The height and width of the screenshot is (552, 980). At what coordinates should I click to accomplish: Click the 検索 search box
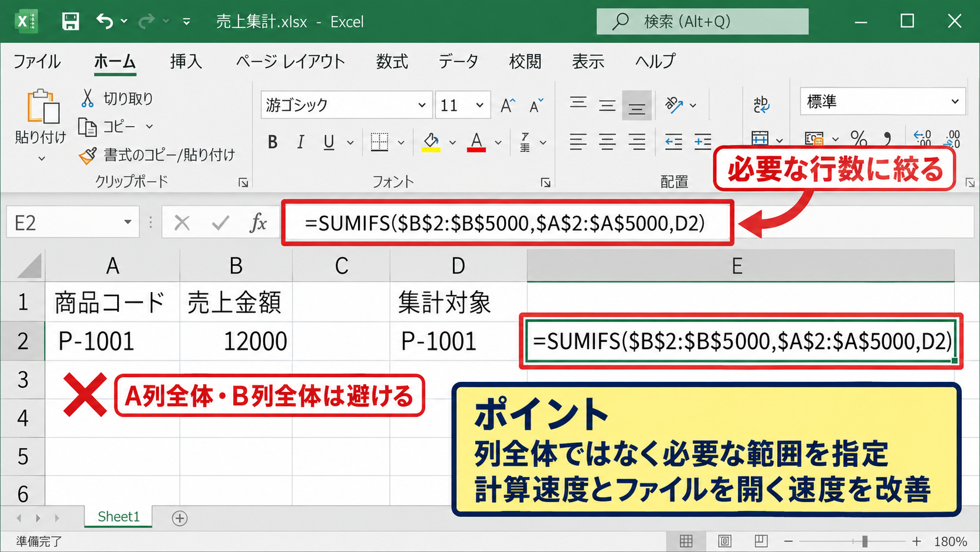pyautogui.click(x=703, y=22)
